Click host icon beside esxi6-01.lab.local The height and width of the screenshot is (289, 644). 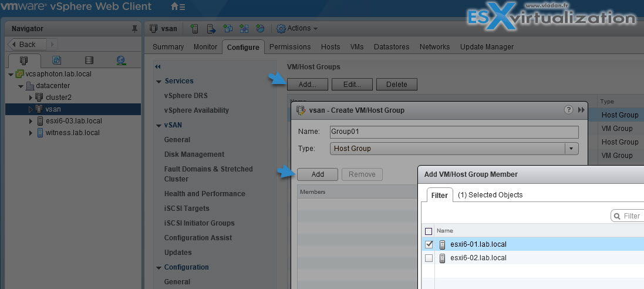tap(442, 244)
